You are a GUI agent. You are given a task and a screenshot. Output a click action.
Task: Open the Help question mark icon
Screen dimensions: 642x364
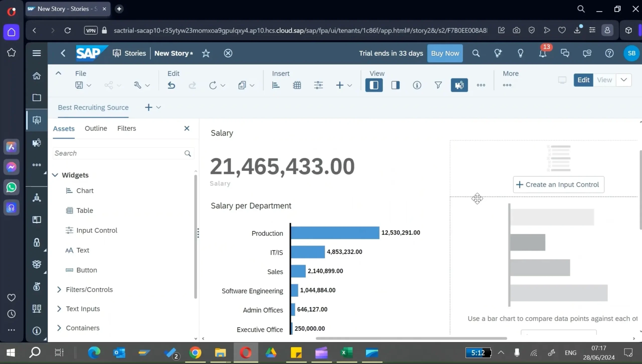(609, 53)
